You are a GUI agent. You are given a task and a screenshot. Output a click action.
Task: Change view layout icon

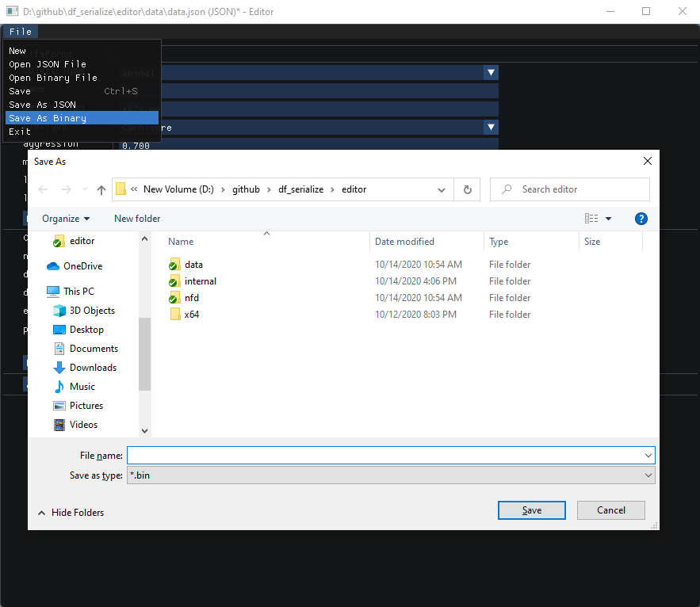(x=591, y=218)
